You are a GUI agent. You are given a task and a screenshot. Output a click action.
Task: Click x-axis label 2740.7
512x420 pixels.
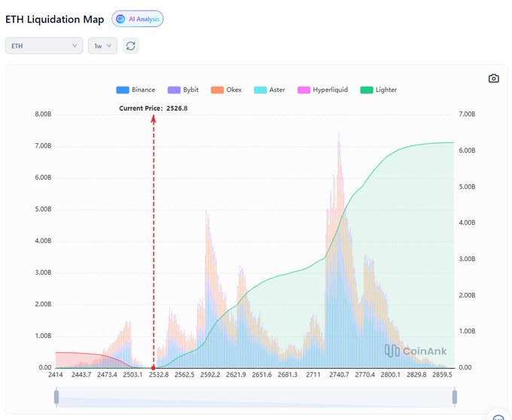pyautogui.click(x=339, y=375)
